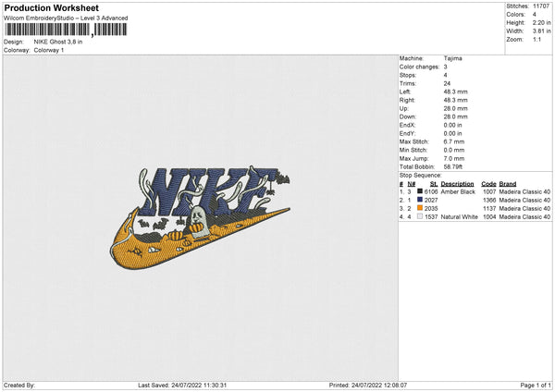Click the Wilcom EmbroideryStudio subtitle text
The width and height of the screenshot is (555, 392).
coord(66,18)
